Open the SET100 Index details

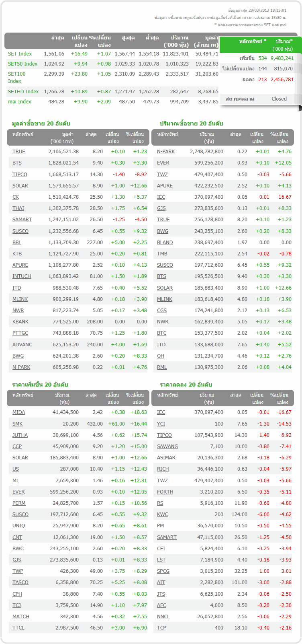[x=16, y=77]
